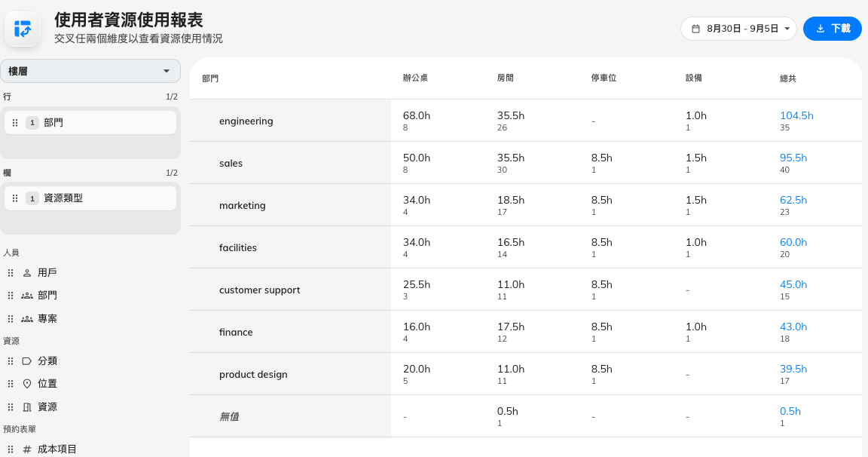
Task: Select the 無值 row label
Action: click(x=229, y=416)
